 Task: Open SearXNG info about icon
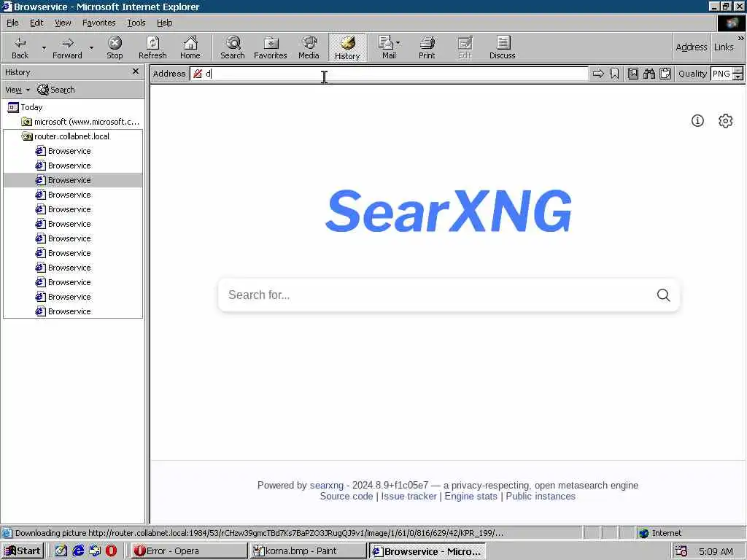coord(697,121)
